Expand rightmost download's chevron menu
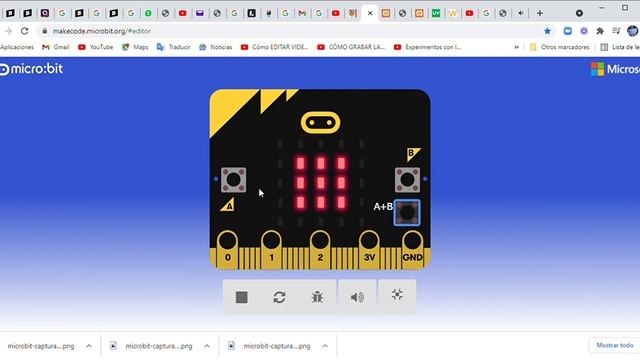 tap(325, 346)
